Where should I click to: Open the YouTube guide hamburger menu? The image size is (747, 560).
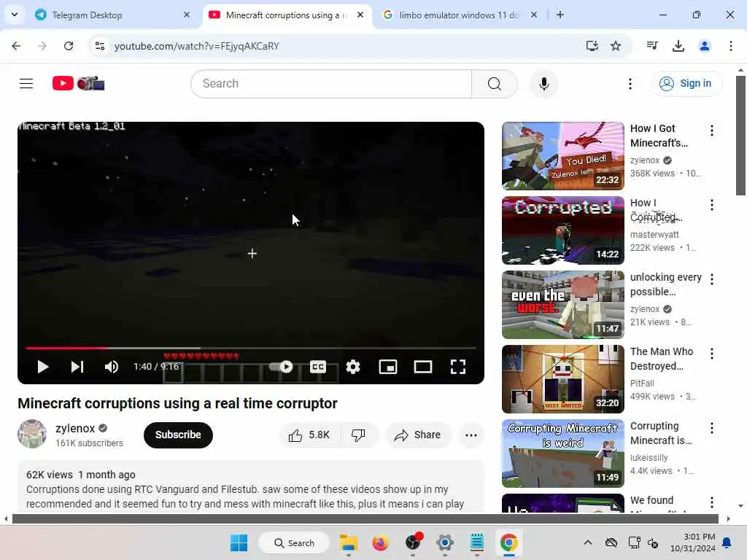pyautogui.click(x=26, y=84)
